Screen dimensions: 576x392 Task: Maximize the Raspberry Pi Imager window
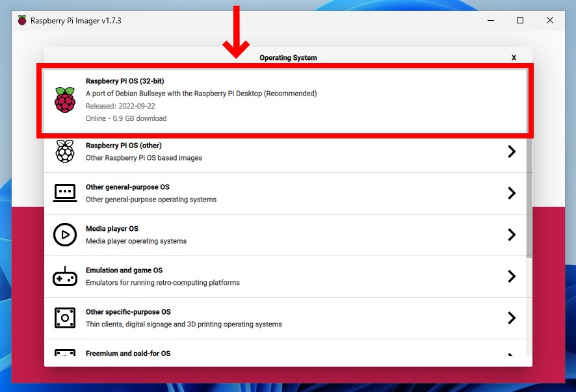tap(520, 21)
